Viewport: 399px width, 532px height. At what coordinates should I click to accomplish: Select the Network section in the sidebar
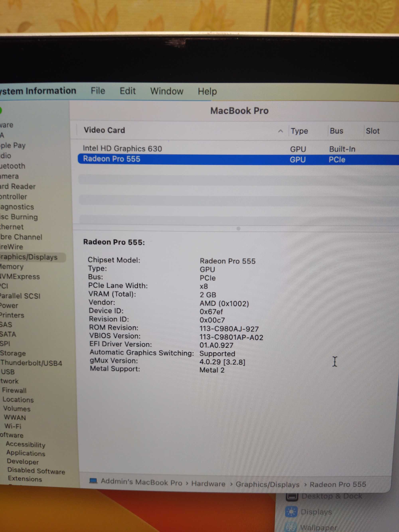pos(9,381)
